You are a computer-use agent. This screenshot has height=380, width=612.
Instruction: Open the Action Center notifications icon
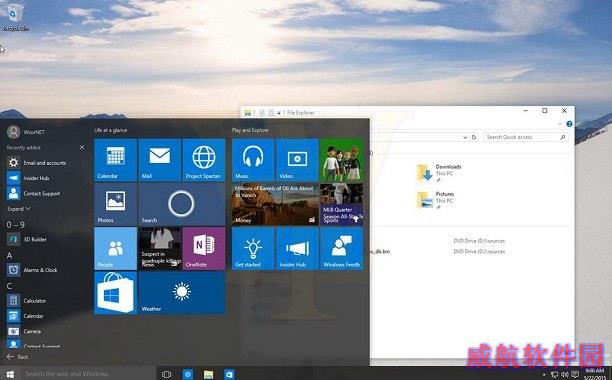coord(575,375)
